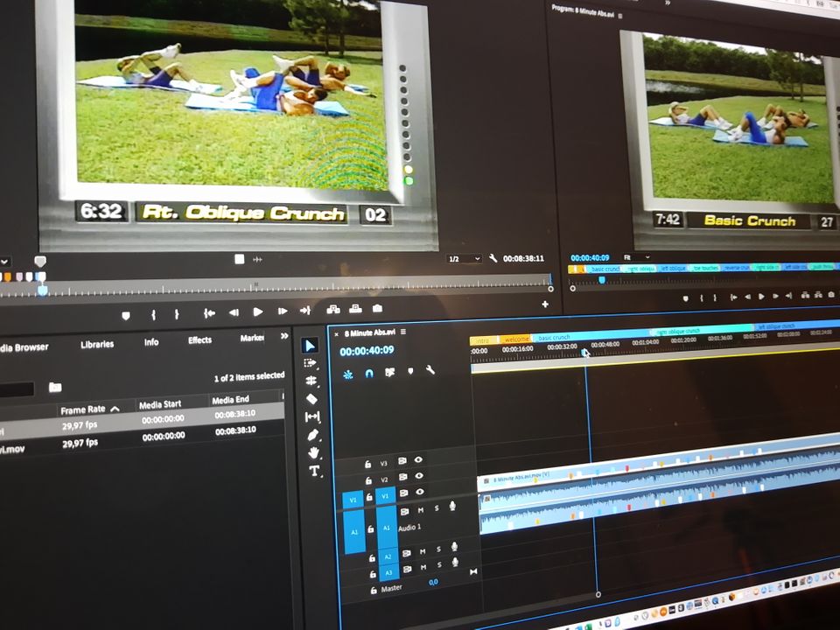Click the new bin folder icon
840x630 pixels.
[x=55, y=387]
